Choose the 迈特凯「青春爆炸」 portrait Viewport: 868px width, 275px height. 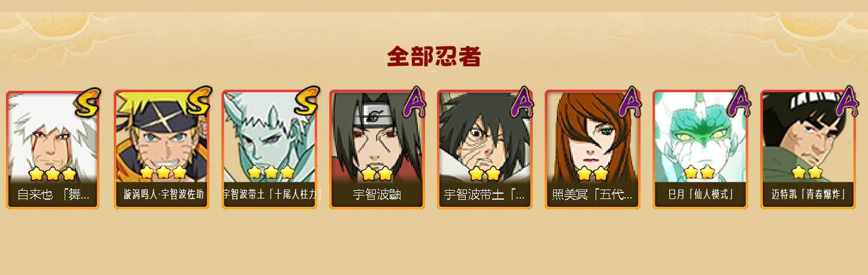coord(808,149)
